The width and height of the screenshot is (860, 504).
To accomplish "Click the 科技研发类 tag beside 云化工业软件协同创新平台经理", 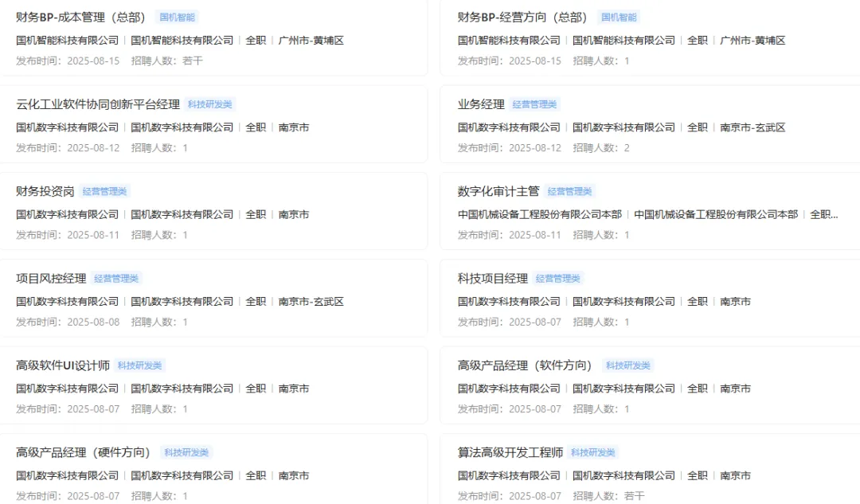I will point(209,104).
